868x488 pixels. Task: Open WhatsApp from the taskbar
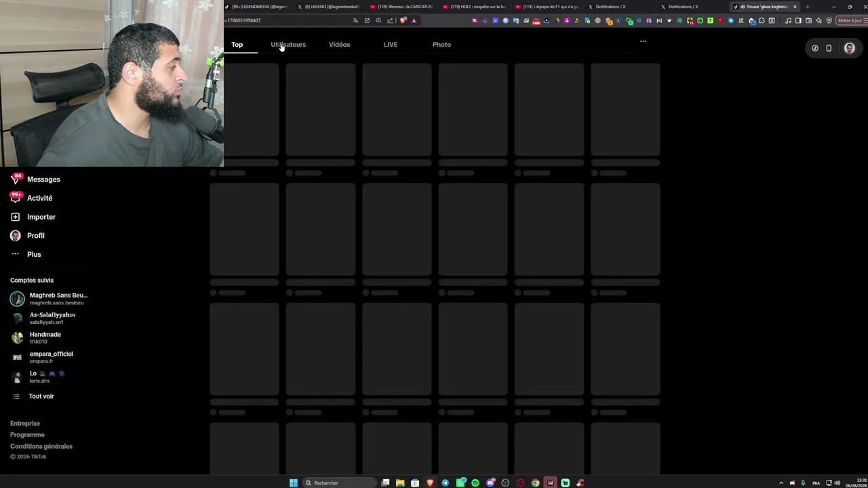tap(461, 483)
